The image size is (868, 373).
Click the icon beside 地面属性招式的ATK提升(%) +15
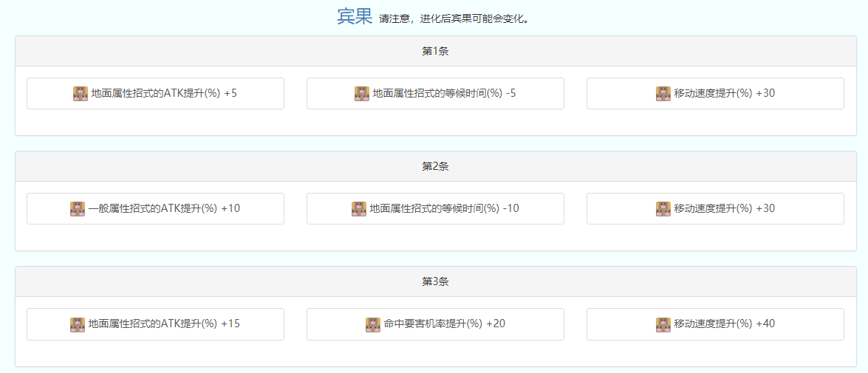tap(78, 324)
